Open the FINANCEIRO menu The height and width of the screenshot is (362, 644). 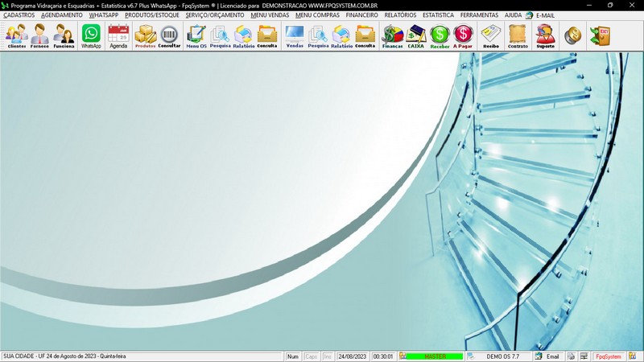[361, 15]
